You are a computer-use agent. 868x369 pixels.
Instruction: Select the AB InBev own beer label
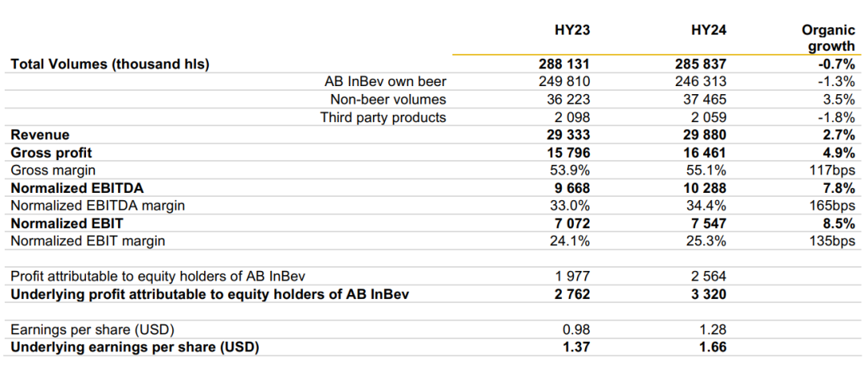[385, 82]
